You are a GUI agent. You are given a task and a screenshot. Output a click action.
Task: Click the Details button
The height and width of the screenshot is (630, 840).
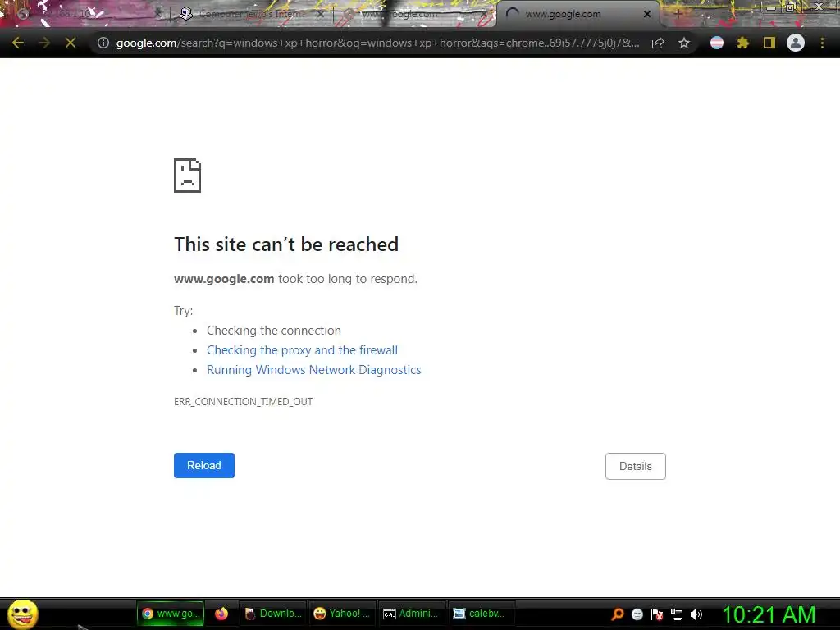[x=636, y=466]
